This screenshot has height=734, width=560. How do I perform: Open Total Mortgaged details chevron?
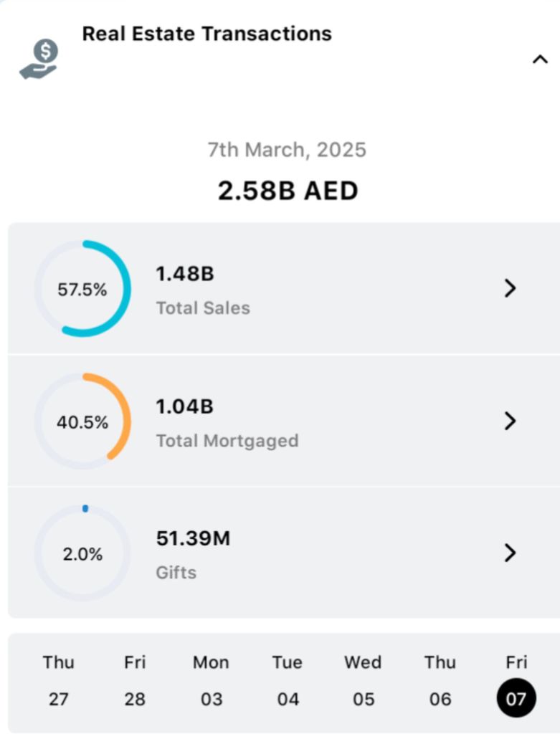coord(510,421)
